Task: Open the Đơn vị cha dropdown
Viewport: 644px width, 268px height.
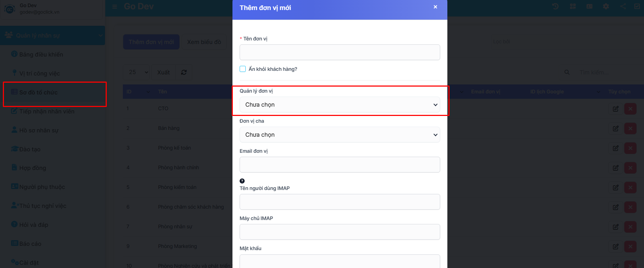Action: [340, 135]
